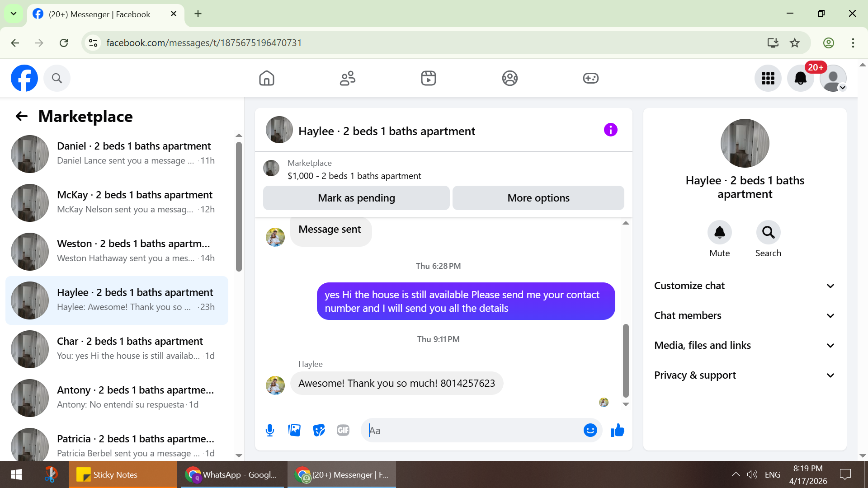The height and width of the screenshot is (488, 868).
Task: Open the GIF picker
Action: click(343, 430)
